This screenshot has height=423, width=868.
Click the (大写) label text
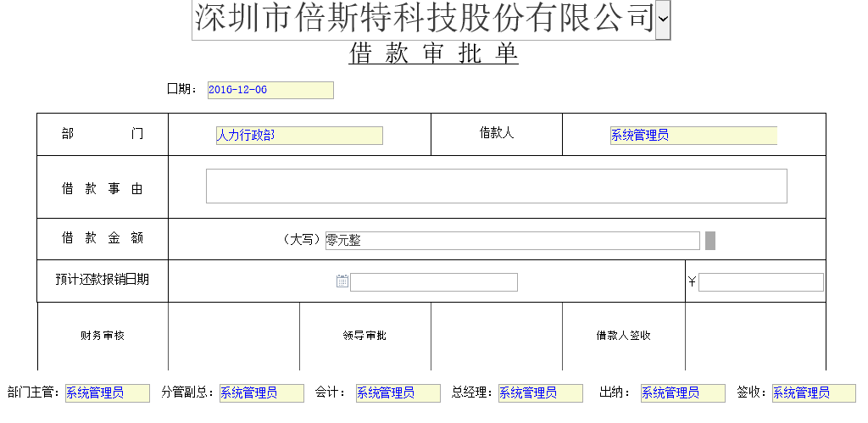click(x=303, y=240)
